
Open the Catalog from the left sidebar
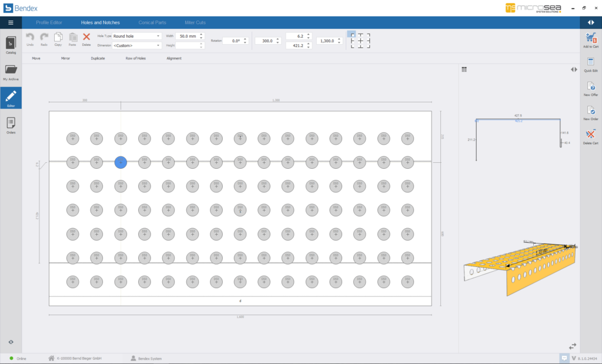click(11, 44)
